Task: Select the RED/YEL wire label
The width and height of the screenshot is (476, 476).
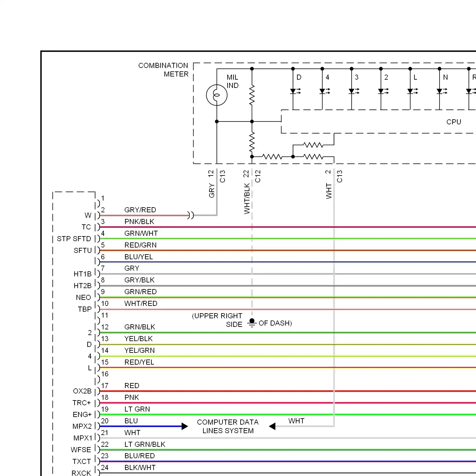Action: point(139,362)
